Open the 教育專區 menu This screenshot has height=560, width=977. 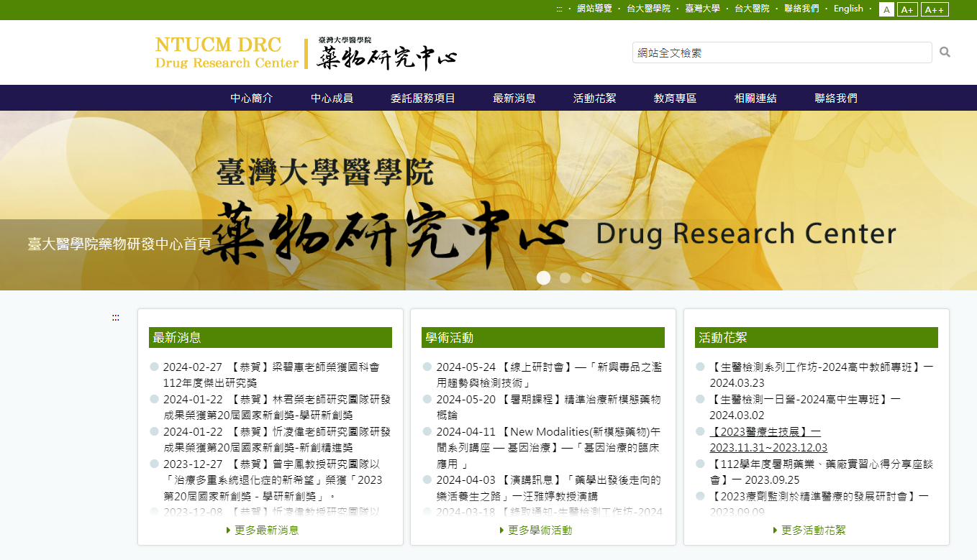(x=676, y=98)
